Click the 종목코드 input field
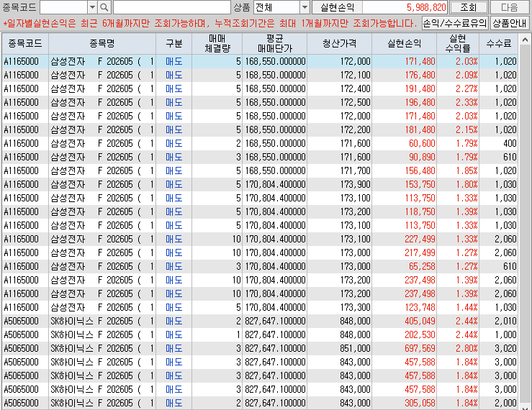Viewport: 532px width, 410px height. [63, 7]
